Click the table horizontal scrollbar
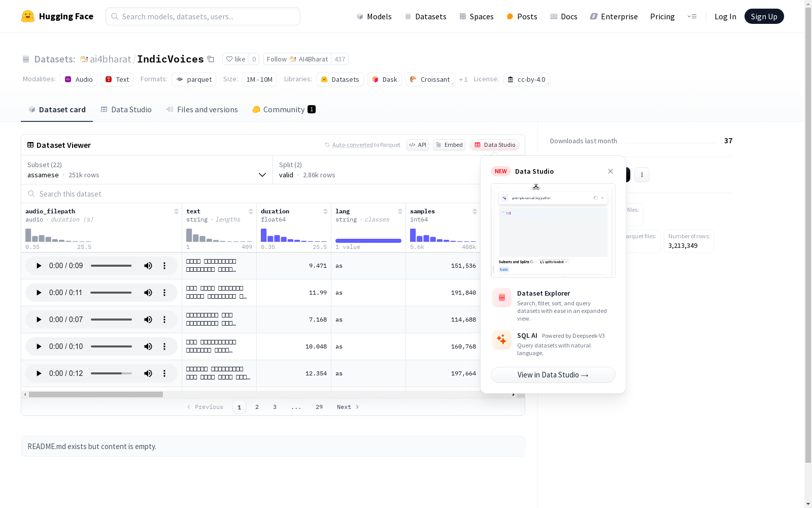 coord(96,394)
